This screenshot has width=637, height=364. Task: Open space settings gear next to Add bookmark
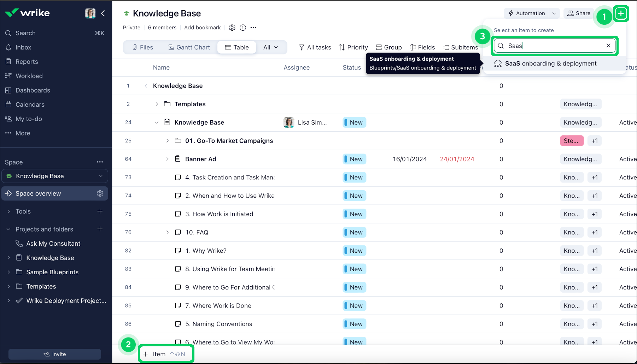click(232, 28)
